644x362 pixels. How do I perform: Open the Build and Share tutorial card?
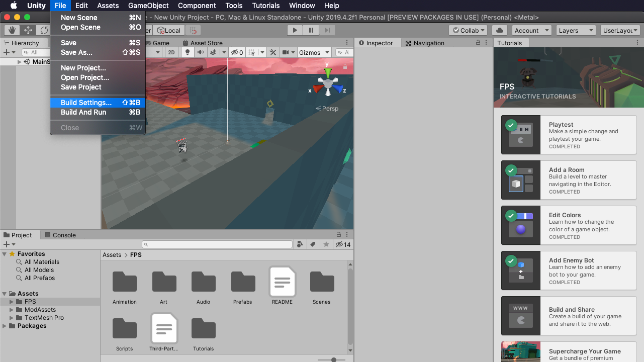pyautogui.click(x=569, y=316)
